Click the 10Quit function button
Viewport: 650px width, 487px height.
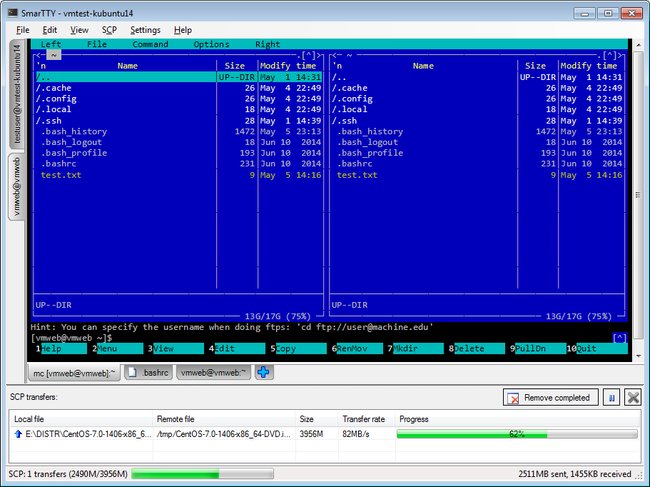pos(597,349)
